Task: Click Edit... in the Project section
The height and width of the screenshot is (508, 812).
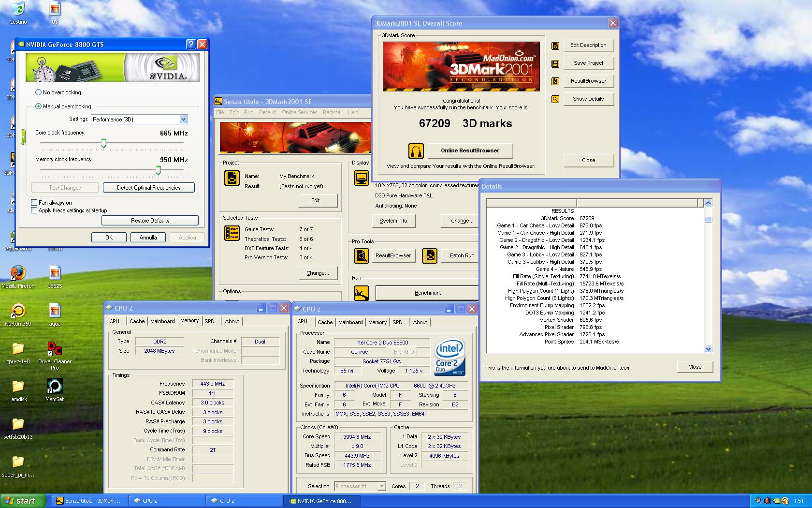Action: click(318, 200)
